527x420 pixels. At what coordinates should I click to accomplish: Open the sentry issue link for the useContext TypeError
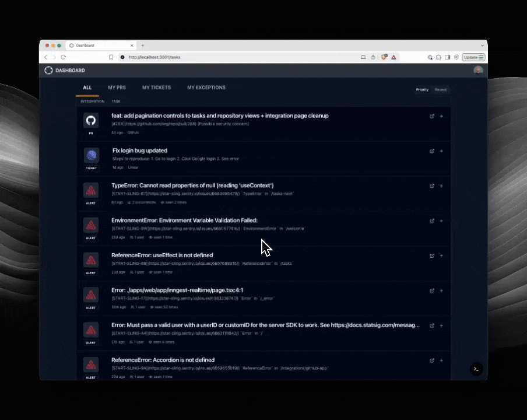click(181, 193)
